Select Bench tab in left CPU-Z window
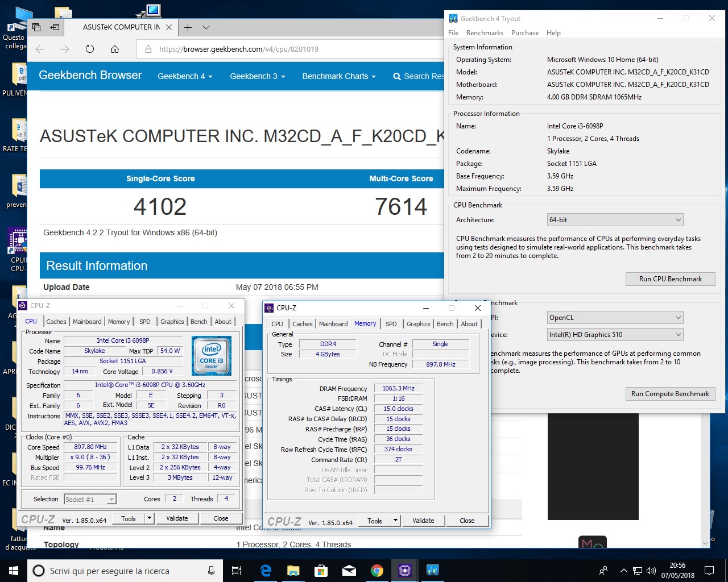728x582 pixels. 199,322
